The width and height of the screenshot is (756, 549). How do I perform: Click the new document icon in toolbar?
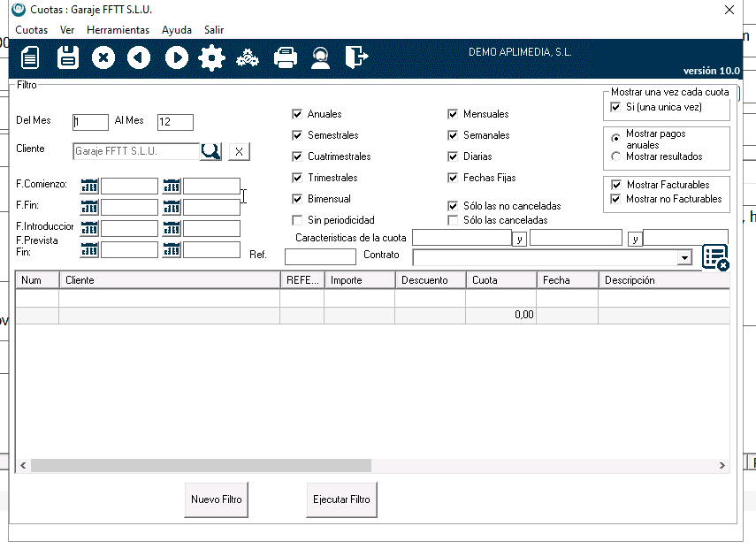point(31,58)
